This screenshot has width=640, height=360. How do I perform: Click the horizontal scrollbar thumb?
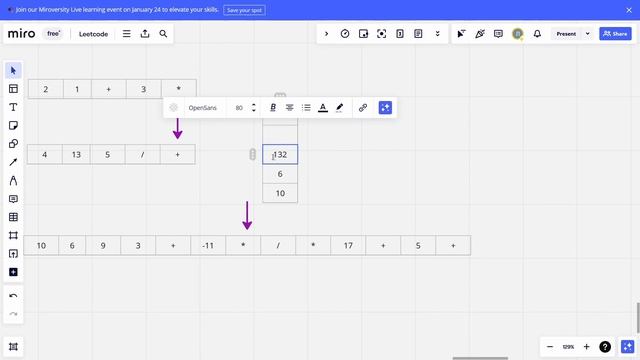[x=480, y=358]
